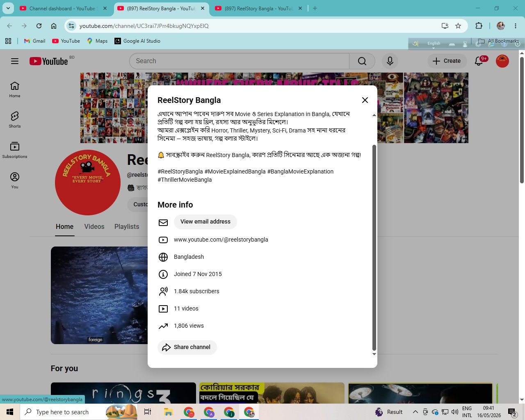Bookmark this page with the star icon
The height and width of the screenshot is (420, 525).
(458, 26)
